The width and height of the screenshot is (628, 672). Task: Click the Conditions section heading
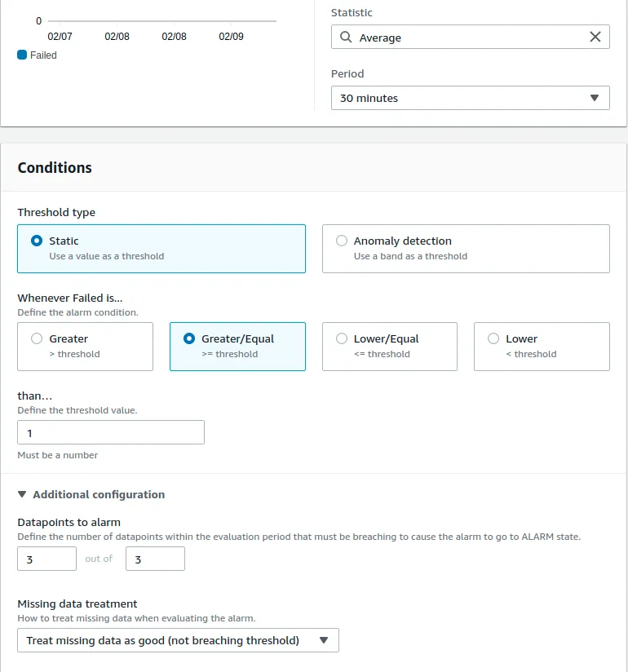coord(55,168)
